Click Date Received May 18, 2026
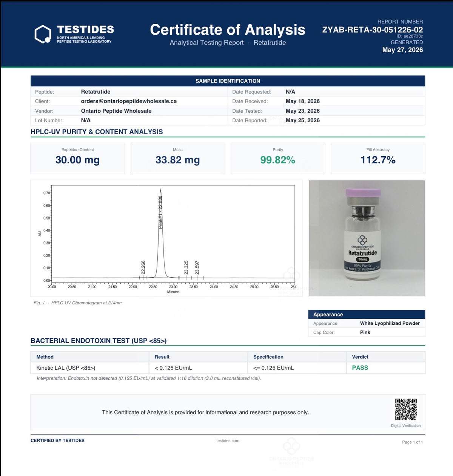This screenshot has width=453, height=476. [x=303, y=101]
